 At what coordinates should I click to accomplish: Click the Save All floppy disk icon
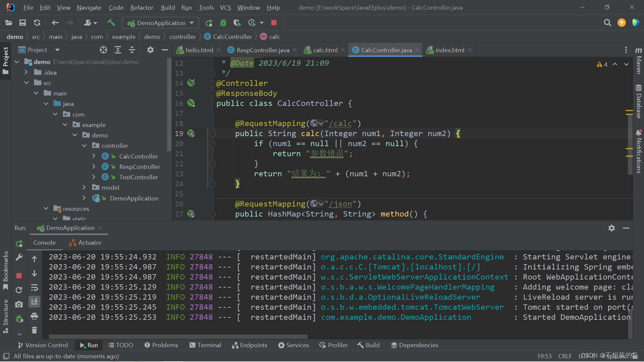pyautogui.click(x=22, y=23)
